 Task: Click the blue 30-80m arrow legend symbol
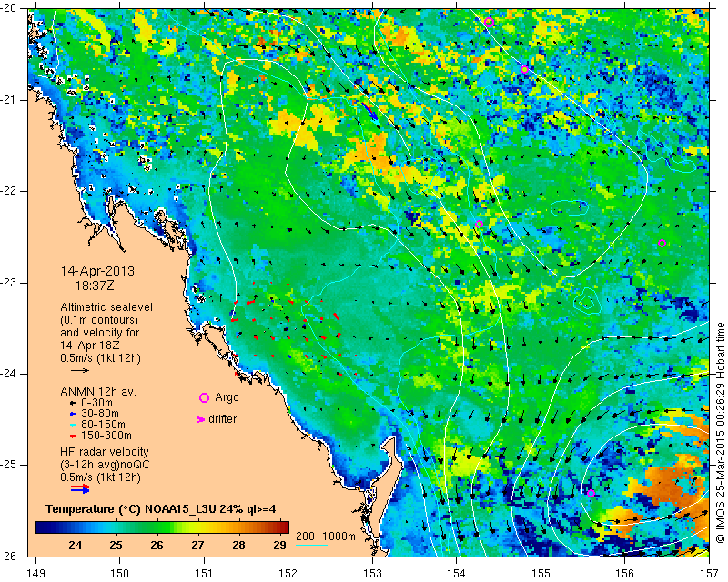[73, 414]
